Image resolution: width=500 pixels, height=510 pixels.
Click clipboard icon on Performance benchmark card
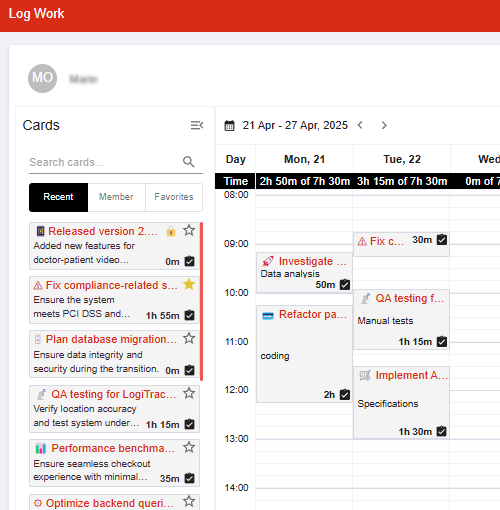click(189, 478)
